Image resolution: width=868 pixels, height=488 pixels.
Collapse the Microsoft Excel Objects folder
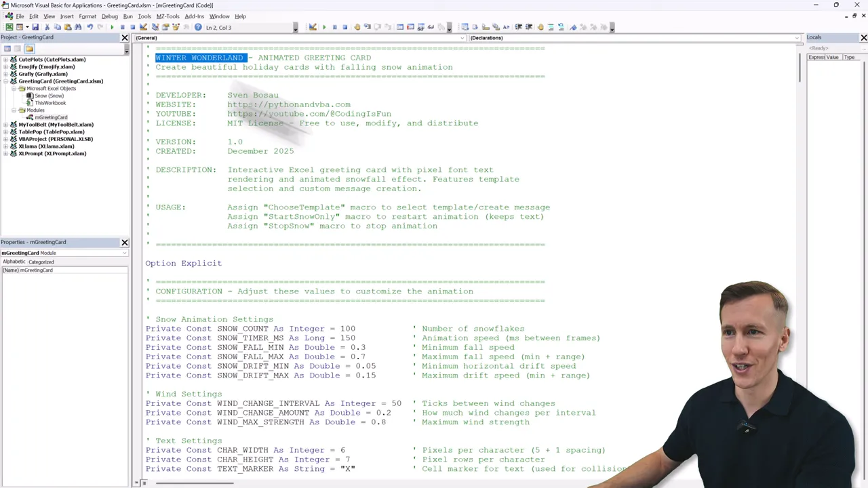(14, 89)
